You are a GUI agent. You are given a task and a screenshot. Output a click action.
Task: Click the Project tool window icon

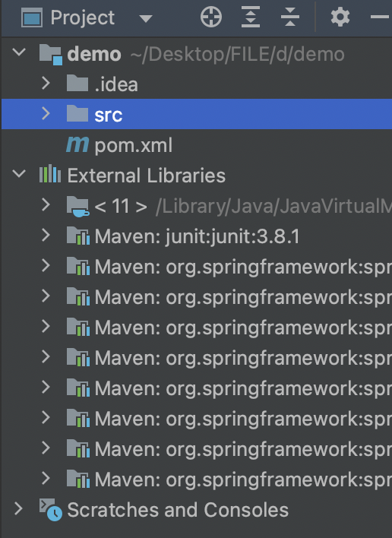pos(32,17)
